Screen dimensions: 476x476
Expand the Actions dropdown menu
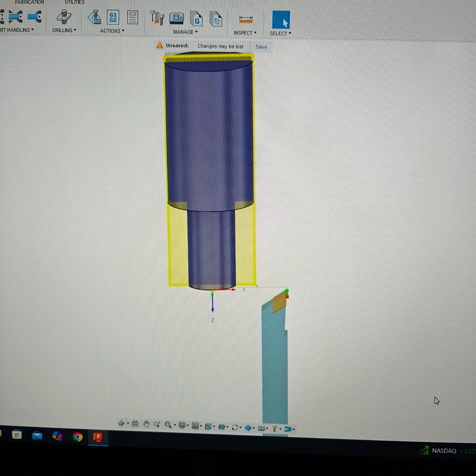(123, 31)
